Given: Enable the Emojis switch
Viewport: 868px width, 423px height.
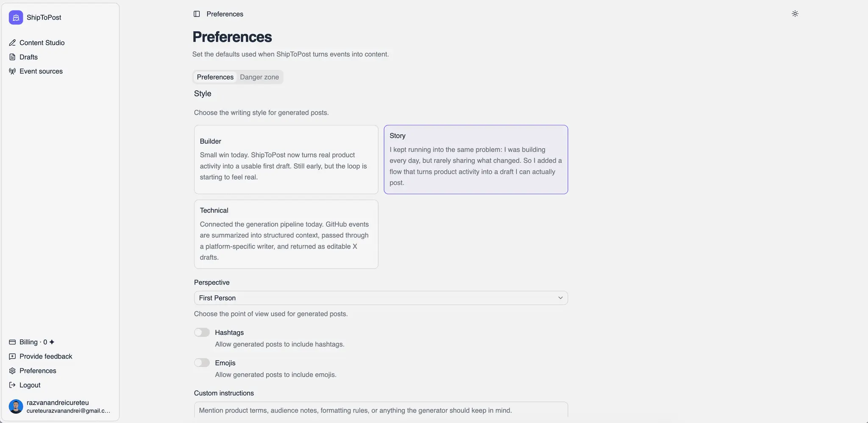Looking at the screenshot, I should tap(202, 363).
